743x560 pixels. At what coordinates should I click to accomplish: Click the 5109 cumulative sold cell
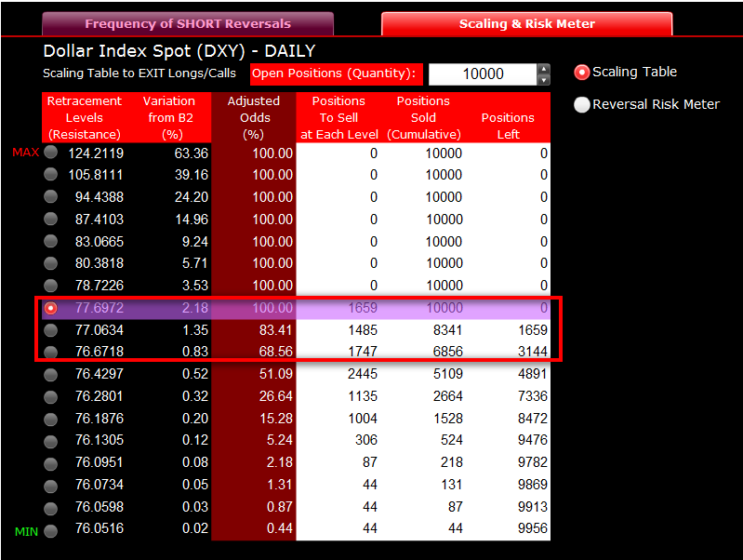coord(448,374)
